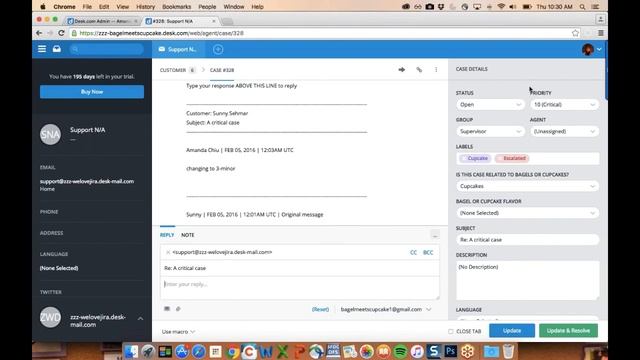Minimize the reply editor panel
This screenshot has height=360, width=640.
pyautogui.click(x=435, y=236)
